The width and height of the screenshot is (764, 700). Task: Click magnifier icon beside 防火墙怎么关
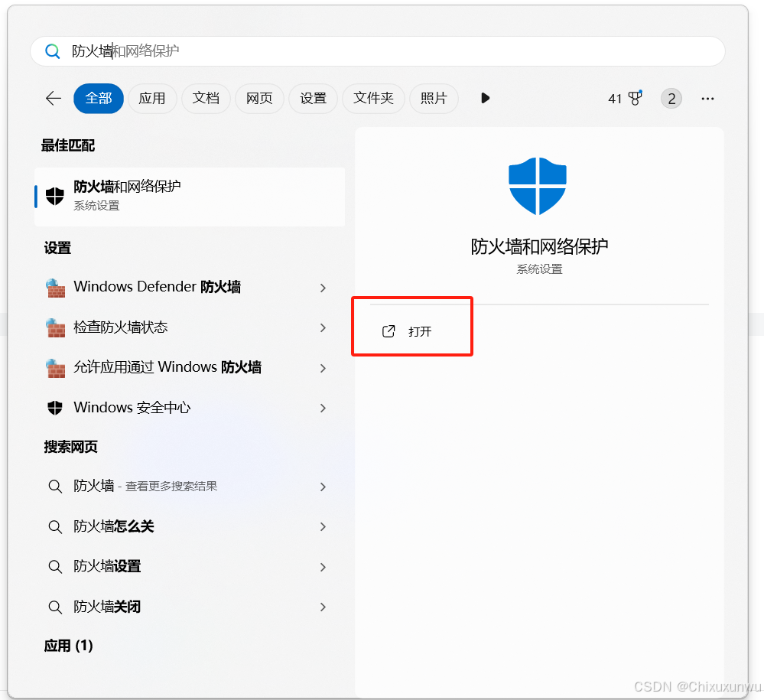pos(55,527)
